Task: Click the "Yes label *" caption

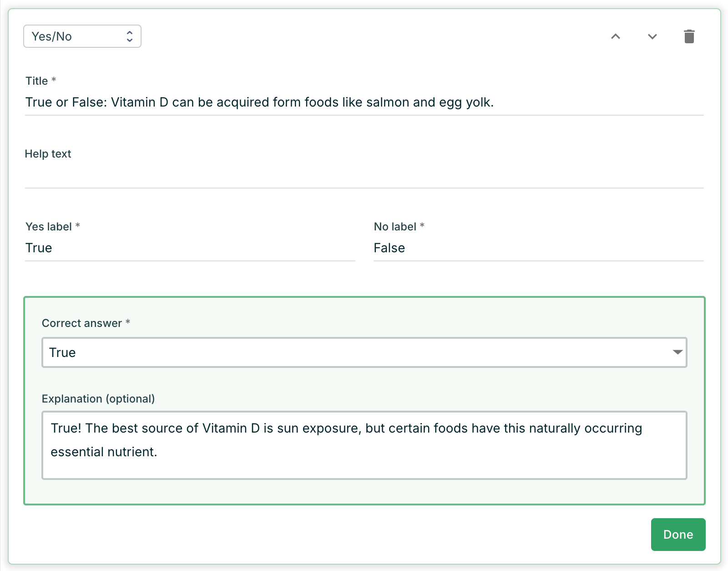Action: (53, 227)
